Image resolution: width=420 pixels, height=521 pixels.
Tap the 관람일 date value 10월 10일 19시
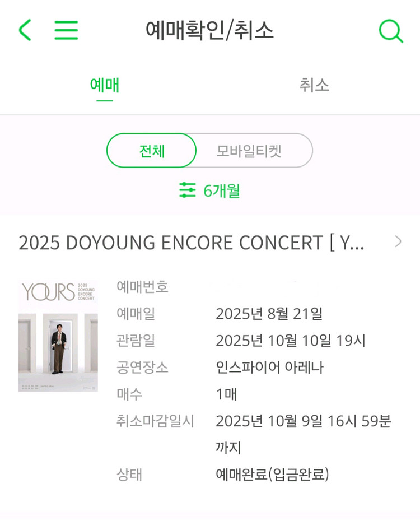click(316, 341)
